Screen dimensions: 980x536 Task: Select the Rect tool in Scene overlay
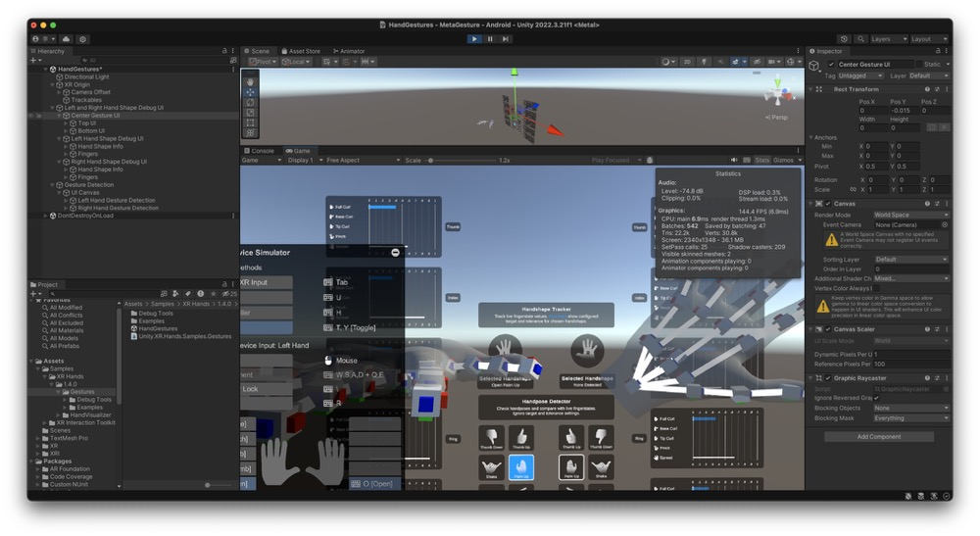coord(250,122)
